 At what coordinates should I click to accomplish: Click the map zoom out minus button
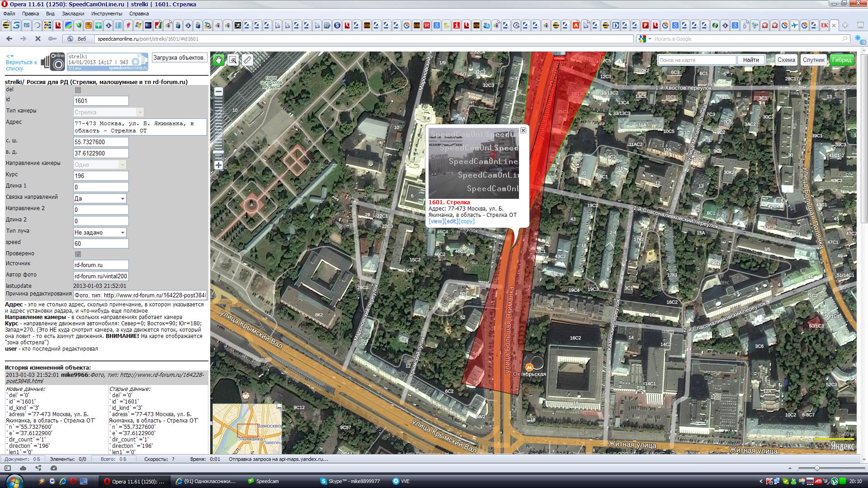click(218, 92)
